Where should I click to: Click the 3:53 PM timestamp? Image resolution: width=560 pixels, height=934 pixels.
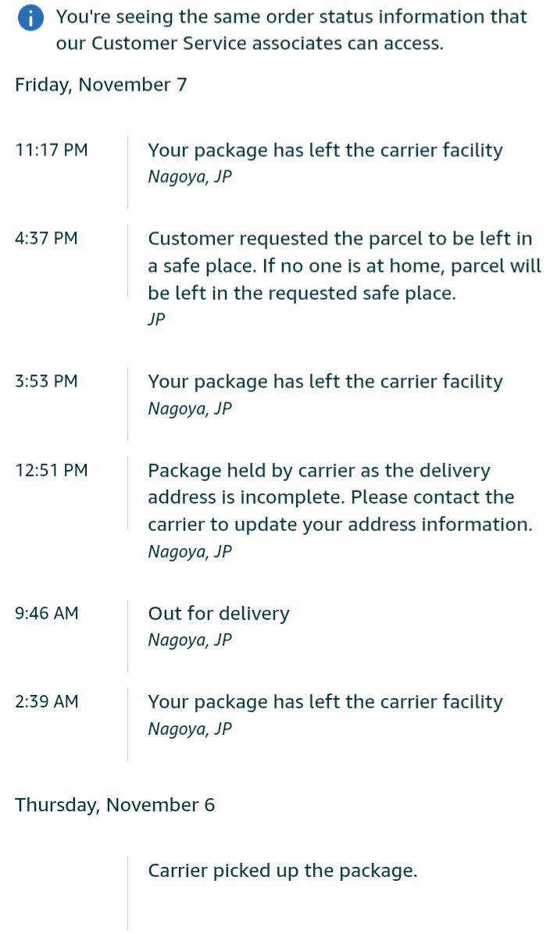pos(46,381)
